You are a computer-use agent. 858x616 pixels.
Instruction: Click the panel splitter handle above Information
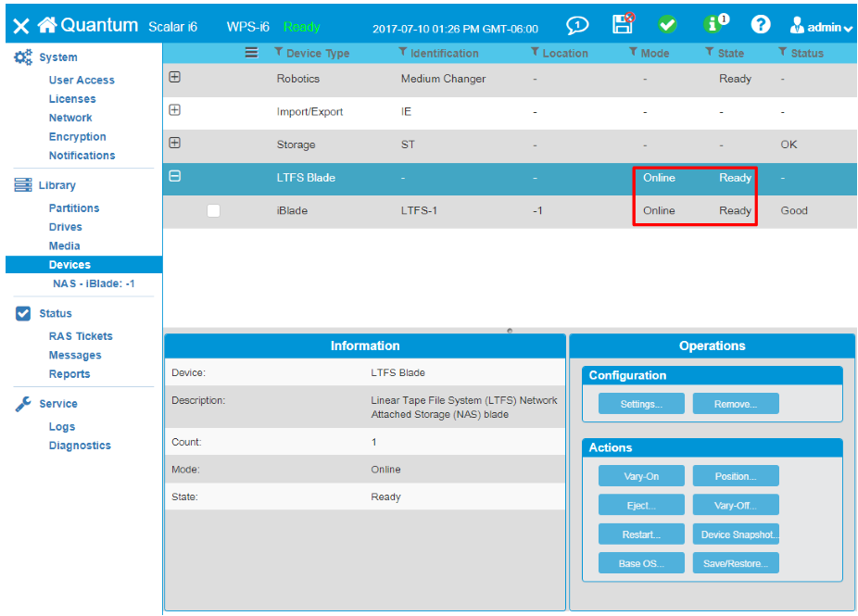(510, 331)
